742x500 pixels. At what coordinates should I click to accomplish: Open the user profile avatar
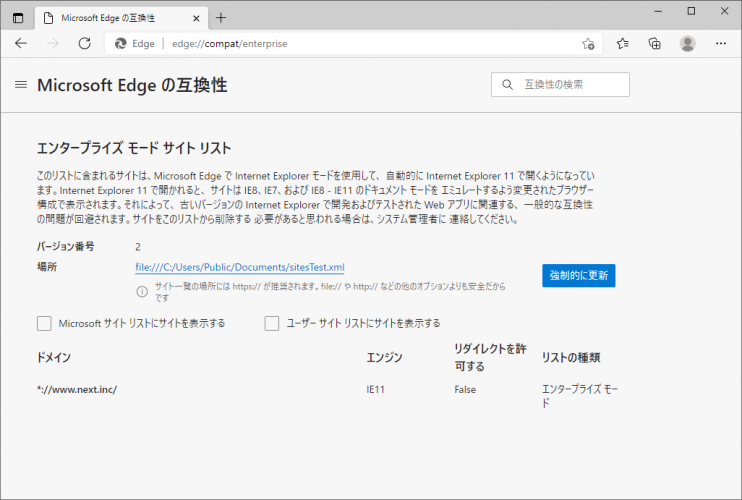(688, 44)
